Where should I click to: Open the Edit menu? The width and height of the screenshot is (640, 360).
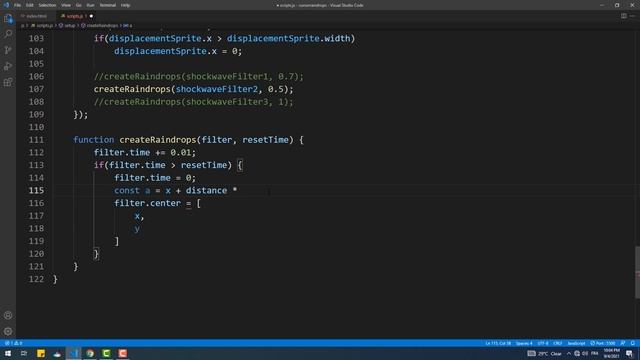30,5
